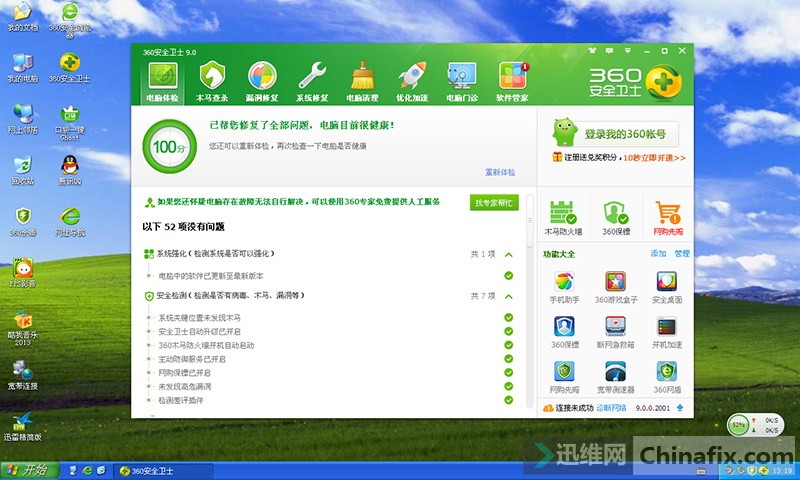The image size is (800, 480).
Task: Open 电脑门诊 icon
Action: tap(462, 82)
